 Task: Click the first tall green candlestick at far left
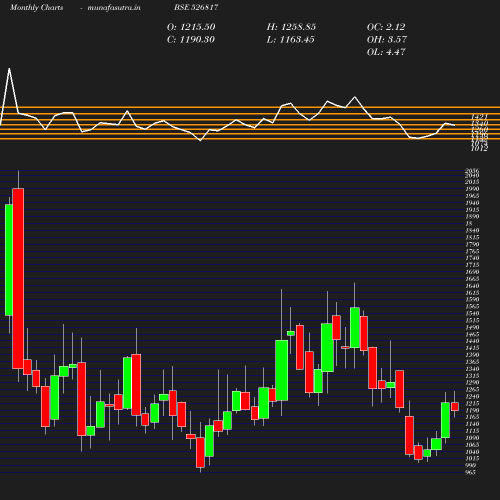[9, 260]
